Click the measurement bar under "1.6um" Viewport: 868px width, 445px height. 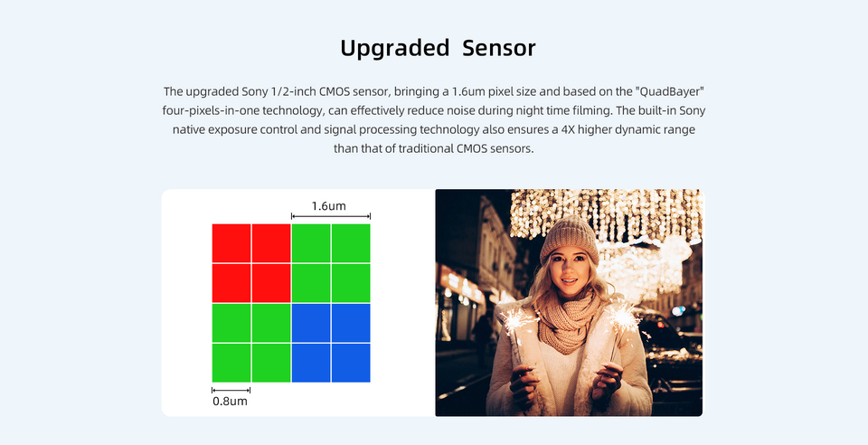[331, 217]
